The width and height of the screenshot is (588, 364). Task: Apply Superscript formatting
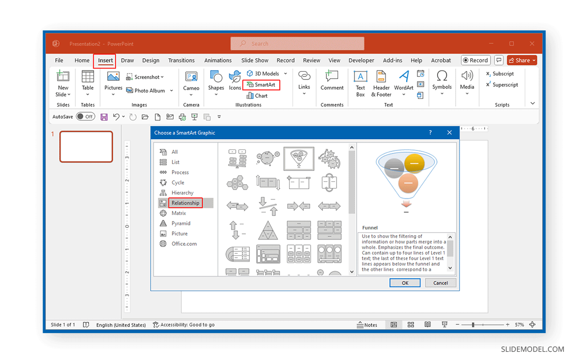click(502, 85)
